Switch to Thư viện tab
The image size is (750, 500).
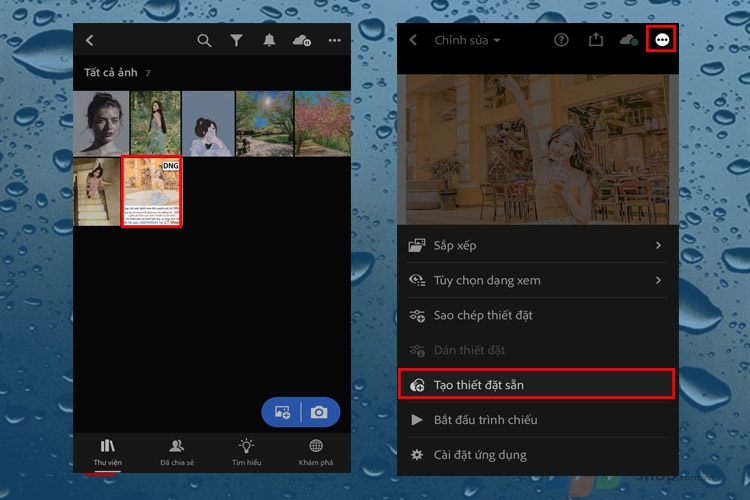[x=108, y=453]
